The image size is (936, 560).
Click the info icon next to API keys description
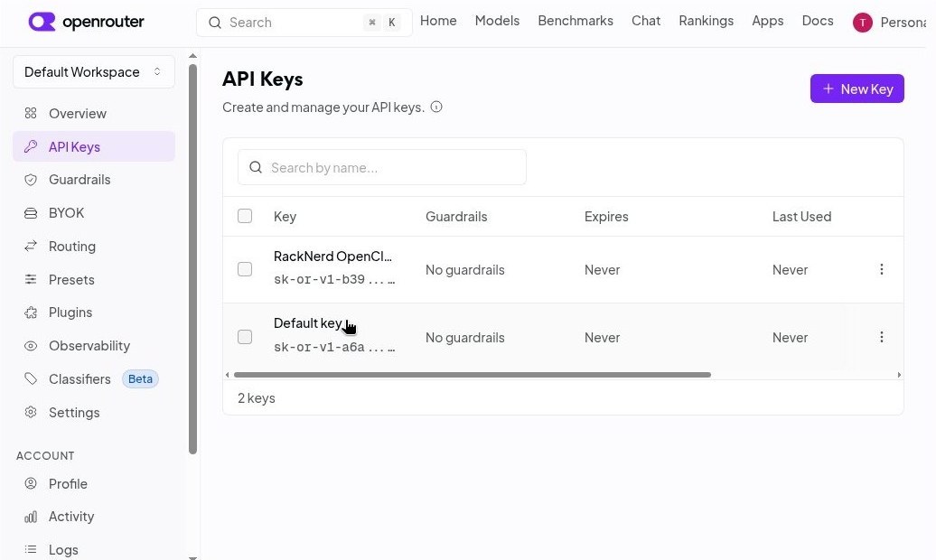pos(436,107)
